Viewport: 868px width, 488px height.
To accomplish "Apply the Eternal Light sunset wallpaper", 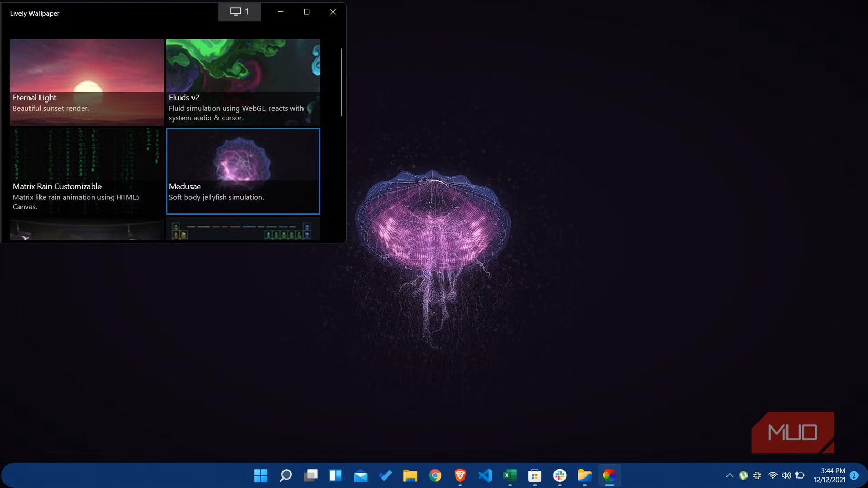I will [86, 82].
